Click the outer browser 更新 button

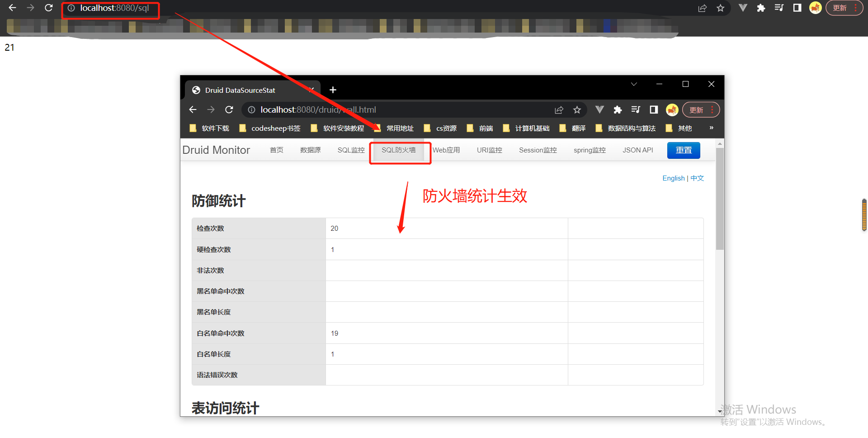tap(844, 8)
